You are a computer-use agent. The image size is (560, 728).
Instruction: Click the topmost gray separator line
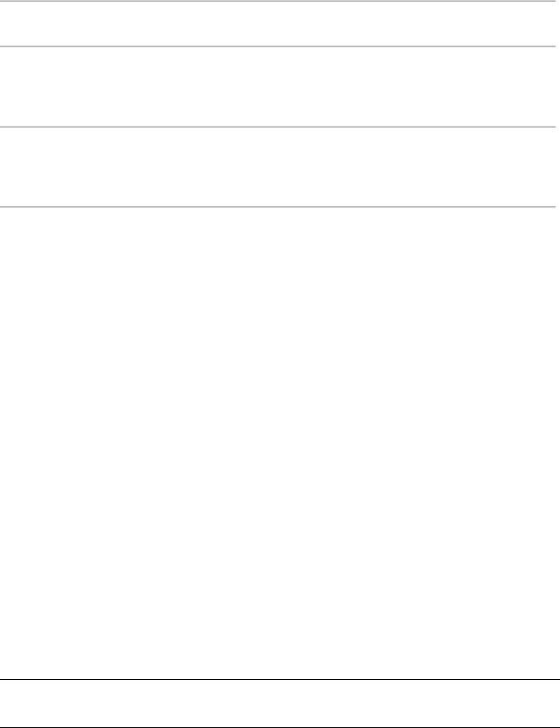pos(278,1)
